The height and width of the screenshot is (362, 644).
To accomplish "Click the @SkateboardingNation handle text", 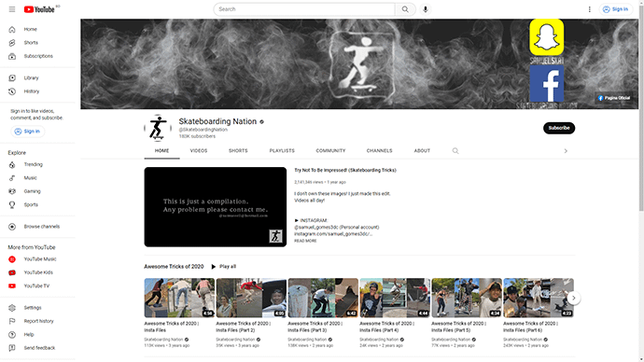I will [x=203, y=130].
